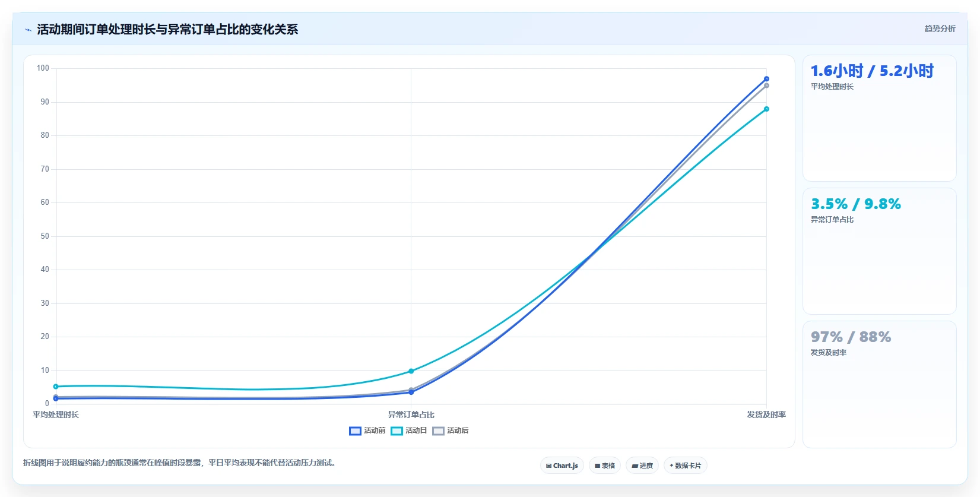Screen dimensions: 980x497
Task: Select the 97% / 88% metric card
Action: click(x=880, y=384)
